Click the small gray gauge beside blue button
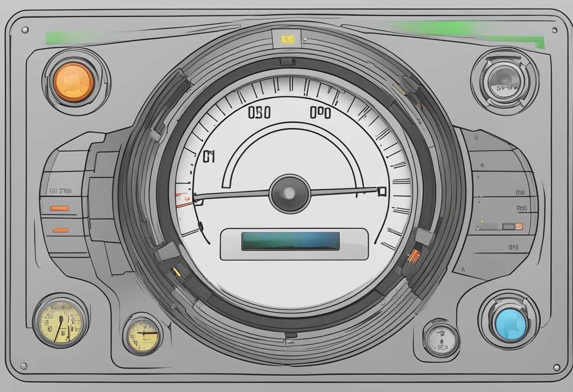The width and height of the screenshot is (573, 392). (441, 339)
